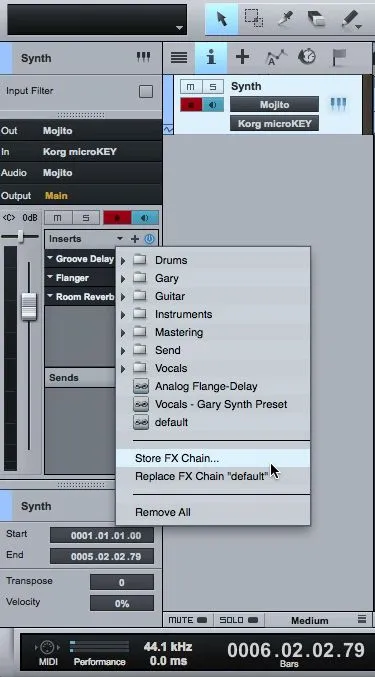Click the Add Tracks plus icon
375x677 pixels.
243,57
